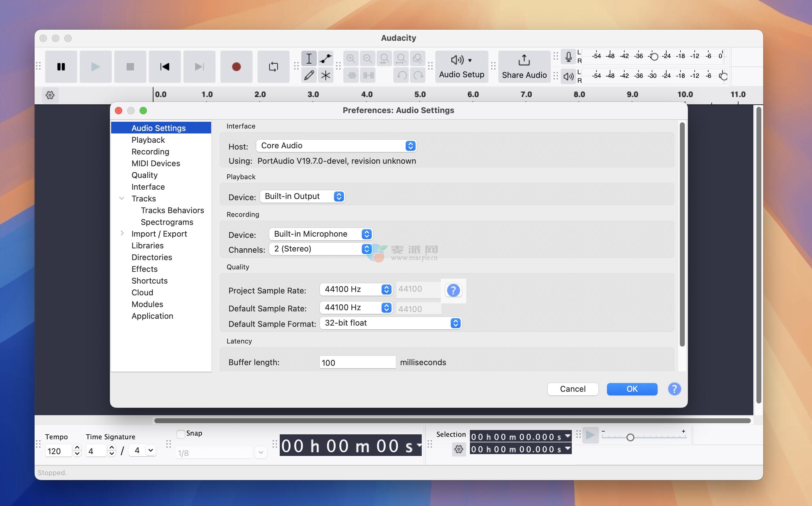This screenshot has height=506, width=812.
Task: Click the Zoom In icon
Action: [x=351, y=59]
